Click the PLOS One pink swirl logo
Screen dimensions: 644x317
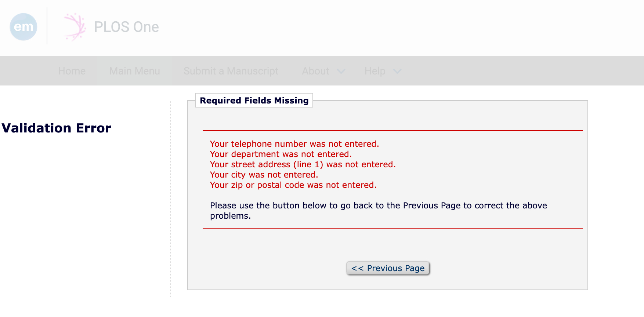[75, 27]
